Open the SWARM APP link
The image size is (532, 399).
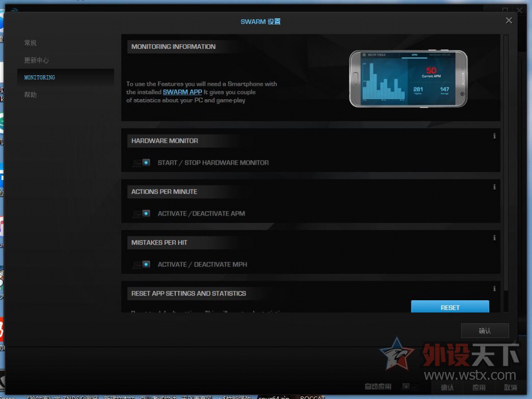click(182, 92)
